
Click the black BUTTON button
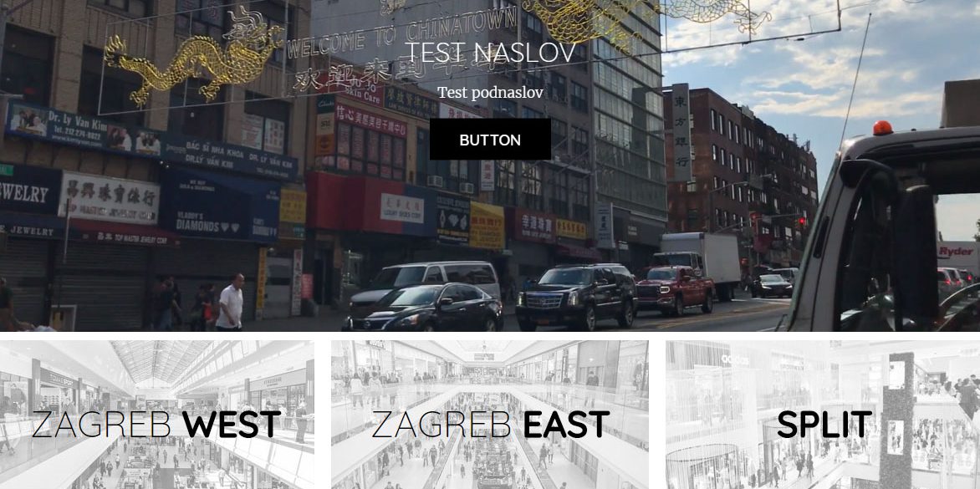(x=490, y=140)
